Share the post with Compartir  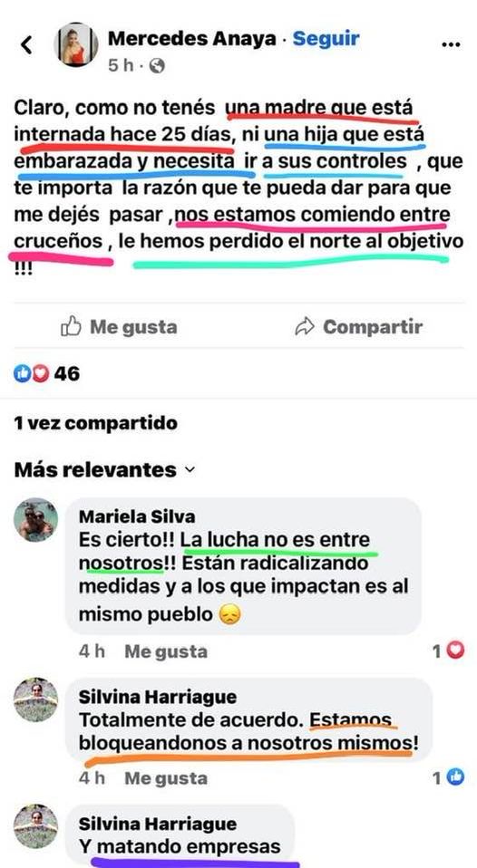click(x=358, y=326)
